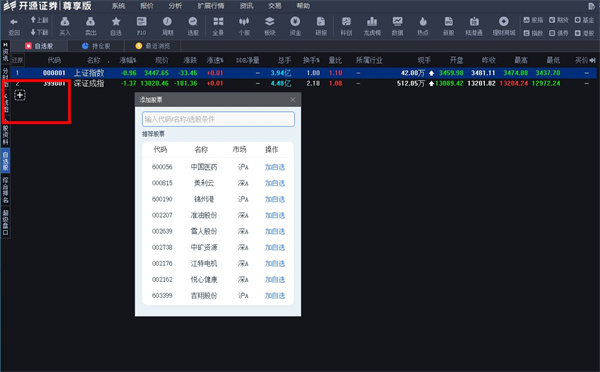
Task: Go to next page with 下翻
Action: pos(39,32)
